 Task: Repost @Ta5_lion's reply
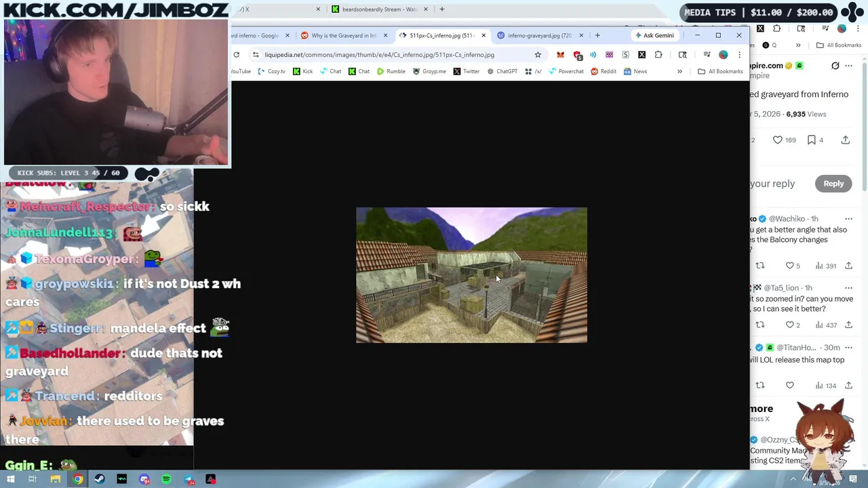pos(760,325)
